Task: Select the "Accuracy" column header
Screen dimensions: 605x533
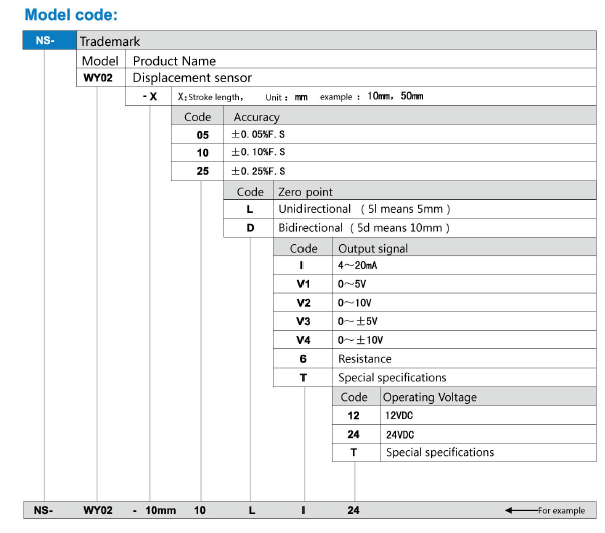Action: coord(256,116)
